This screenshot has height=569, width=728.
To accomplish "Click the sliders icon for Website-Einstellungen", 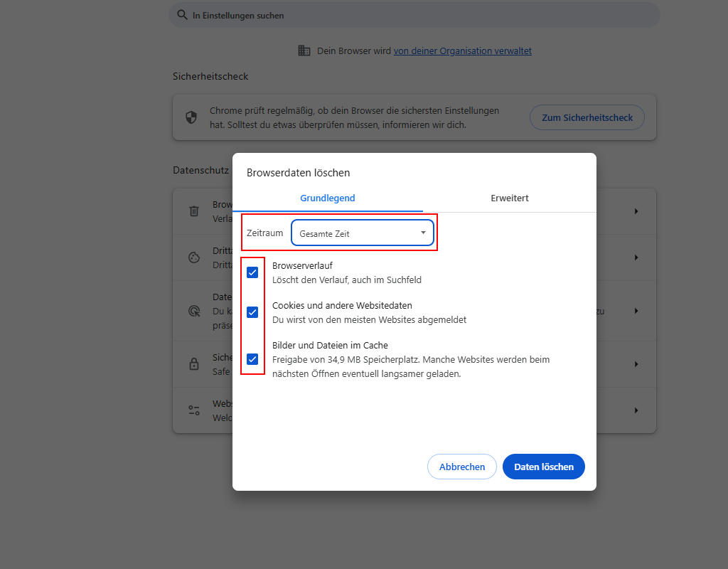I will pos(194,410).
